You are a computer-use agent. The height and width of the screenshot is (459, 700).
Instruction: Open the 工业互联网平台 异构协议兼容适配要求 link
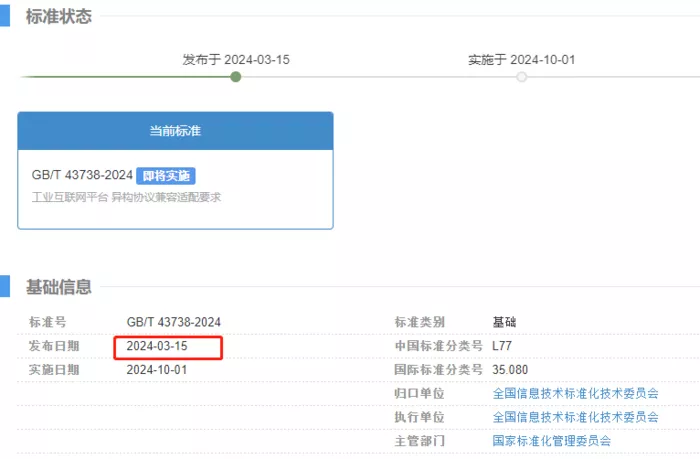pos(126,197)
